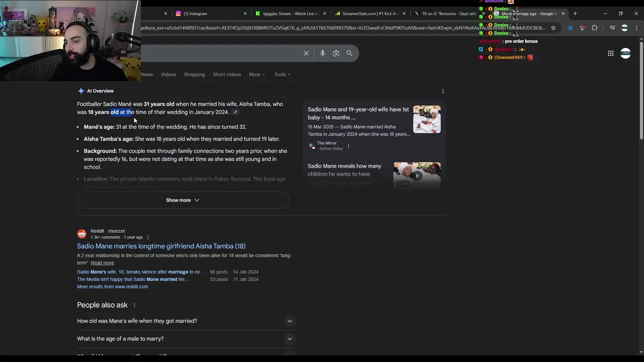Open the browser extensions puzzle icon
Image resolution: width=644 pixels, height=362 pixels.
pyautogui.click(x=594, y=28)
